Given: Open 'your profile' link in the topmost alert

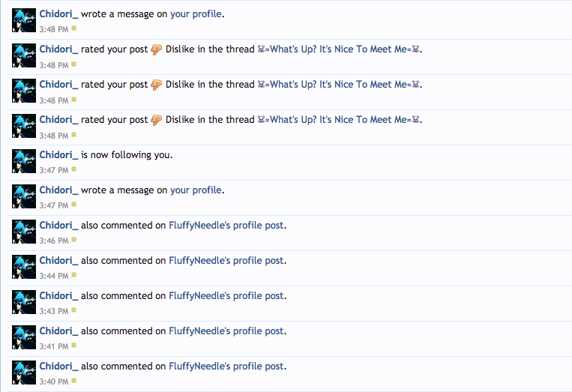Looking at the screenshot, I should point(196,13).
